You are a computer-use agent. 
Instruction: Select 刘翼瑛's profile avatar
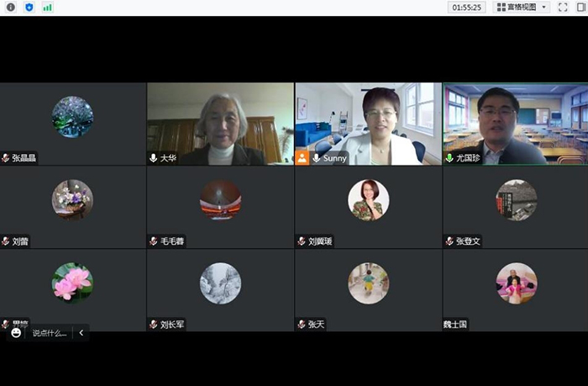point(368,199)
